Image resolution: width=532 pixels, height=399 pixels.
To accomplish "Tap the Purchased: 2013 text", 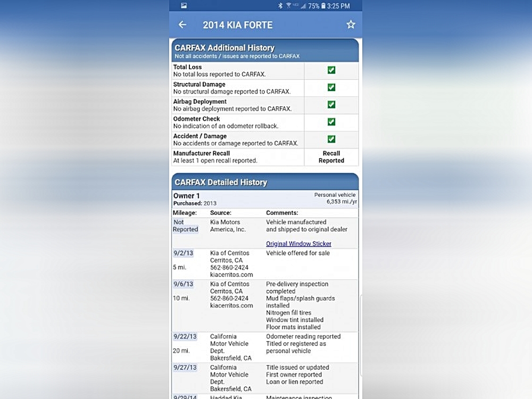I will pos(195,203).
